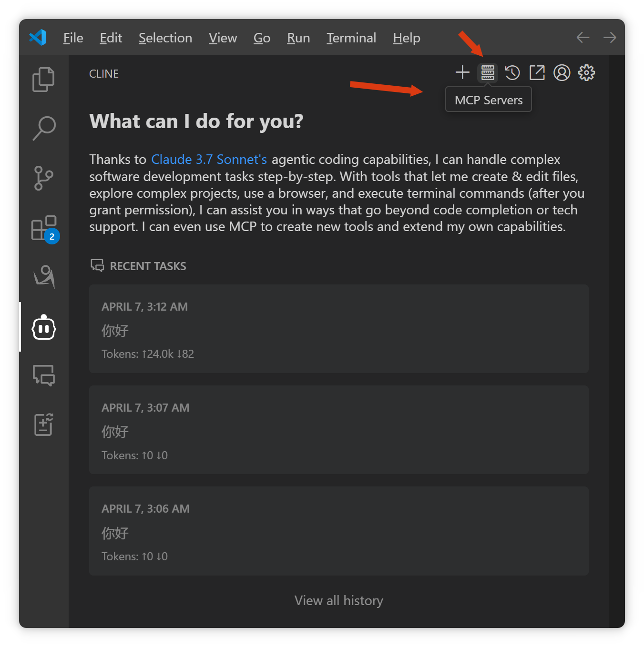Click the Claude 3.7 Sonnet's link

(209, 160)
